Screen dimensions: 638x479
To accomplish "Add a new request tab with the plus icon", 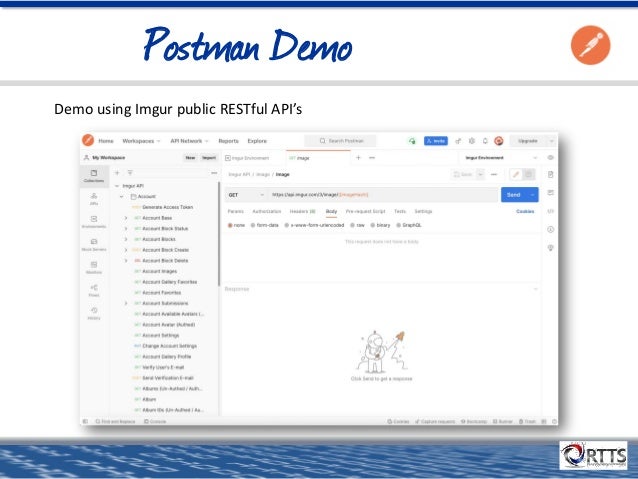I will click(358, 157).
